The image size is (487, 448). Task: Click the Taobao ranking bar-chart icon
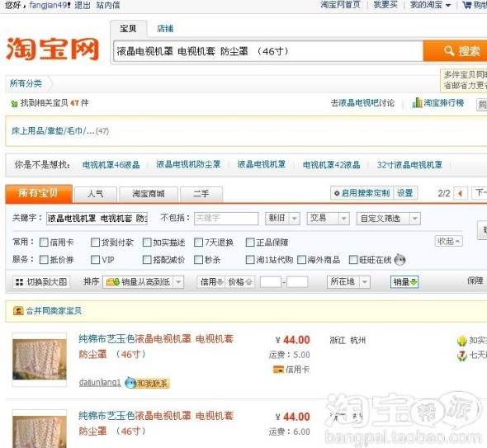coord(417,102)
